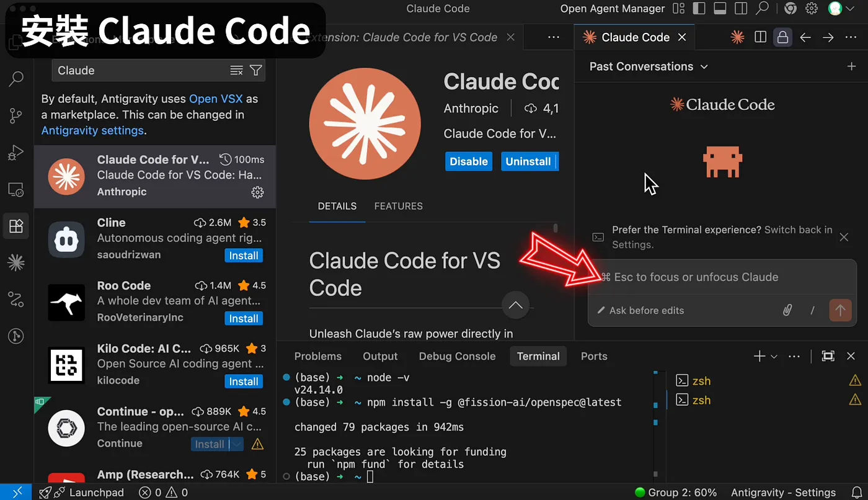Clear the extensions search results
Screen dimensions: 868x500
tap(236, 70)
